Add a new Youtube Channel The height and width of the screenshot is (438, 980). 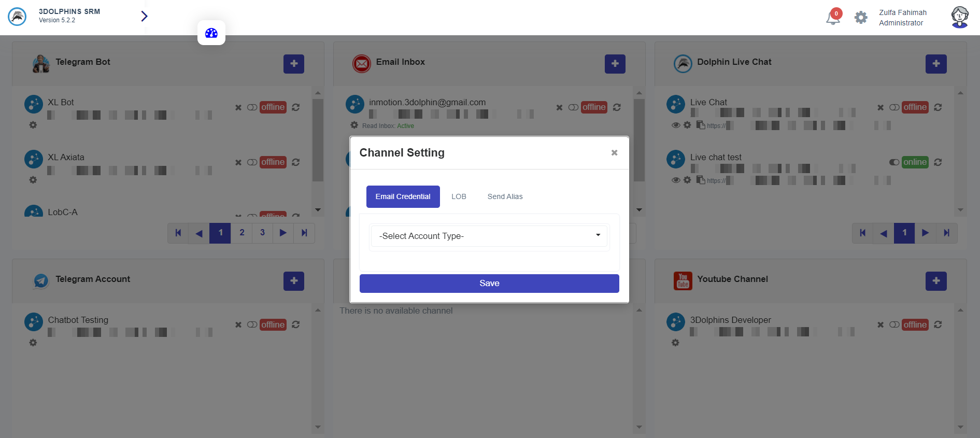tap(935, 281)
